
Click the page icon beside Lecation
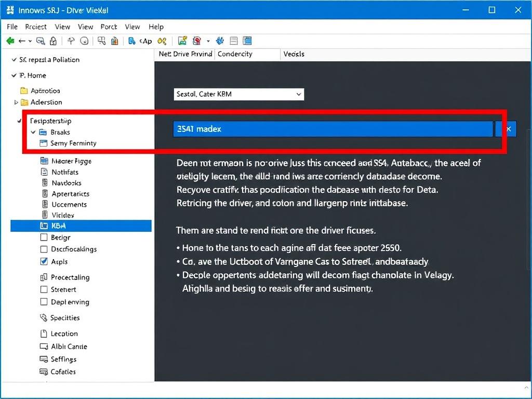(x=44, y=334)
